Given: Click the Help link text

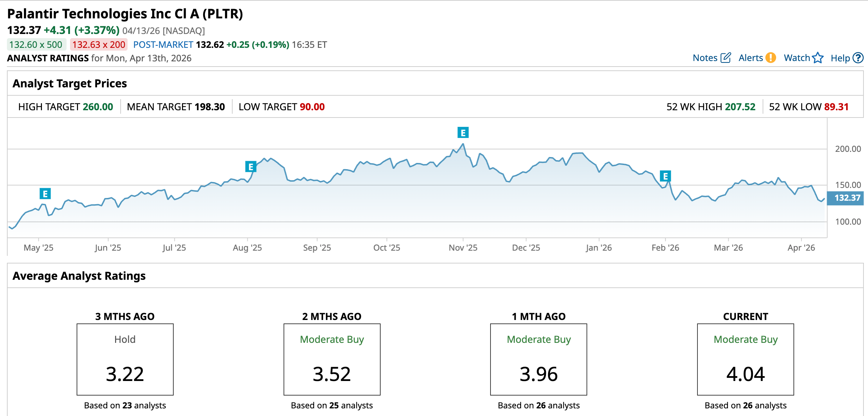Looking at the screenshot, I should click(x=840, y=58).
